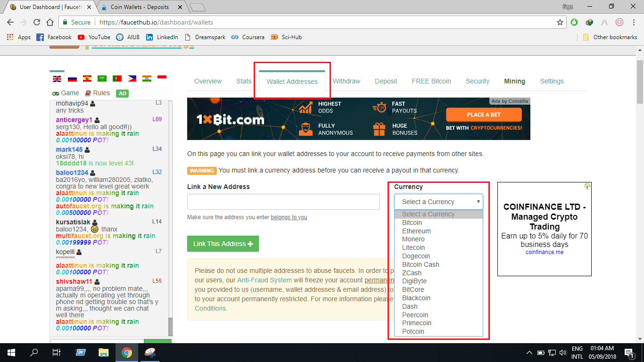This screenshot has width=644, height=362.
Task: Click the 1xBit Place a Bet button
Action: (x=484, y=115)
